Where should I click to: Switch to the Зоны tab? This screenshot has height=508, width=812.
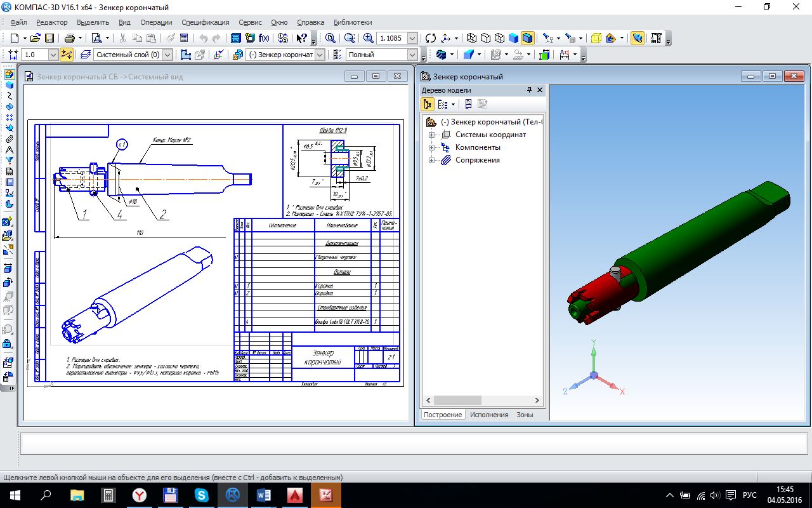pyautogui.click(x=525, y=415)
